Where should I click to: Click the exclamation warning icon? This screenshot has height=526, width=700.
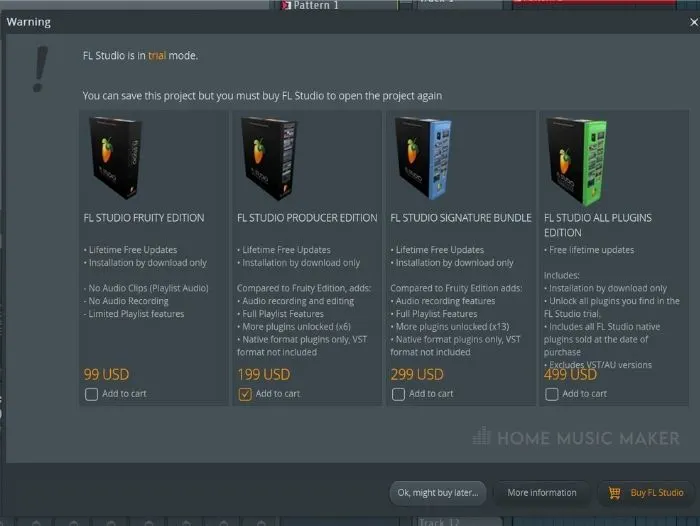40,69
